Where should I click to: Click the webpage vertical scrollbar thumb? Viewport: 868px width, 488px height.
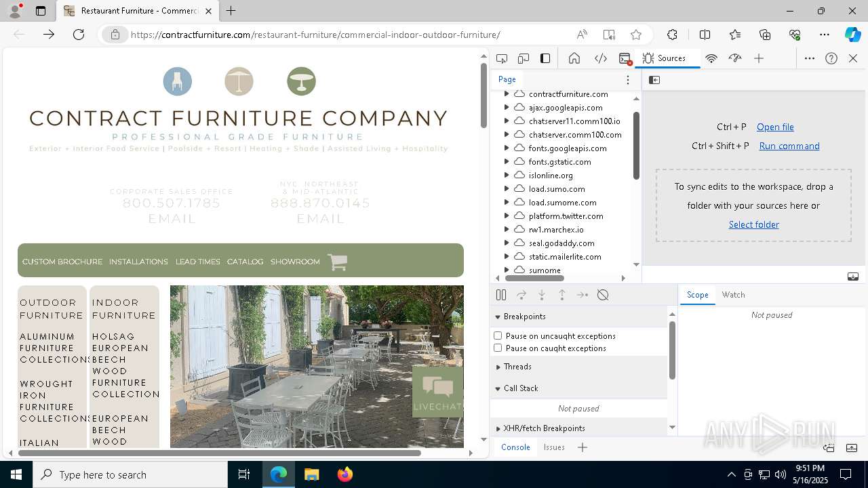[x=484, y=96]
